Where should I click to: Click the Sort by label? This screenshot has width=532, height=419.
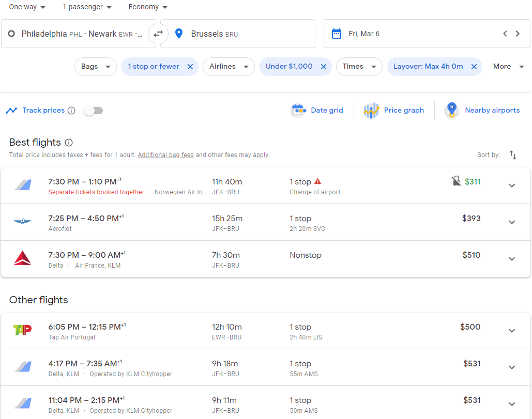point(488,155)
